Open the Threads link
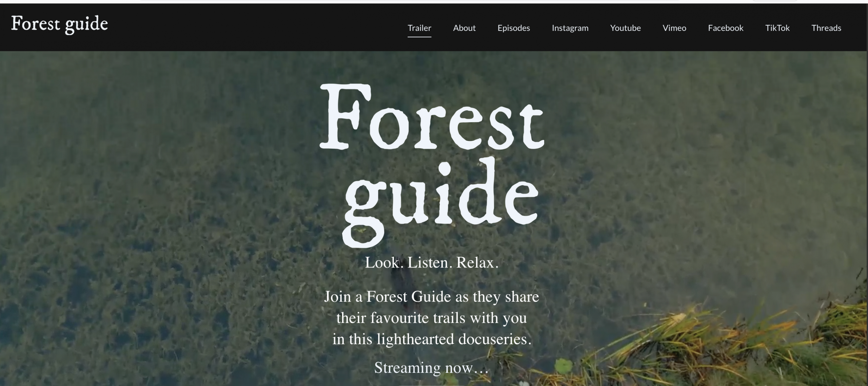The width and height of the screenshot is (868, 386). coord(826,28)
